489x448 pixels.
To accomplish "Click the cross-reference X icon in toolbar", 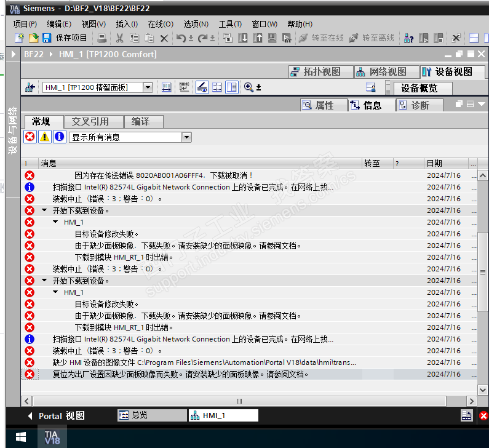I will [456, 38].
